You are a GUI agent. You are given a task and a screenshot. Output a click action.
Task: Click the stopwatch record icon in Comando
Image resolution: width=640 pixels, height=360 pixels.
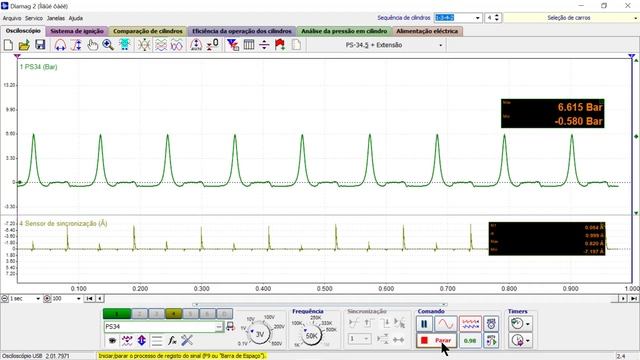click(x=491, y=324)
